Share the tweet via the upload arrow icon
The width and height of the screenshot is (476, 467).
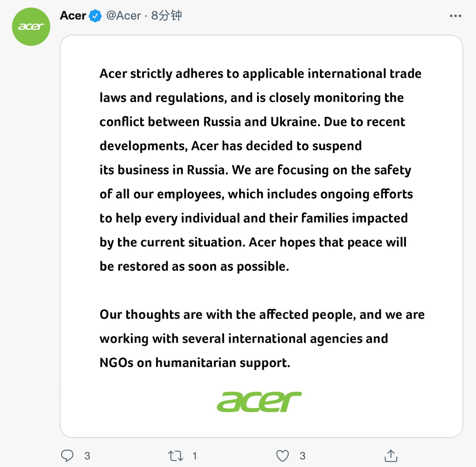pos(391,455)
